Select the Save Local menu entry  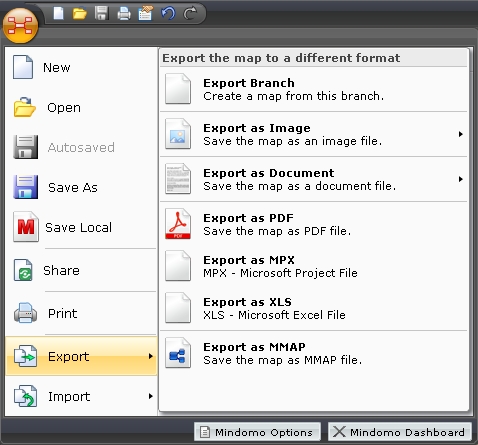coord(81,227)
